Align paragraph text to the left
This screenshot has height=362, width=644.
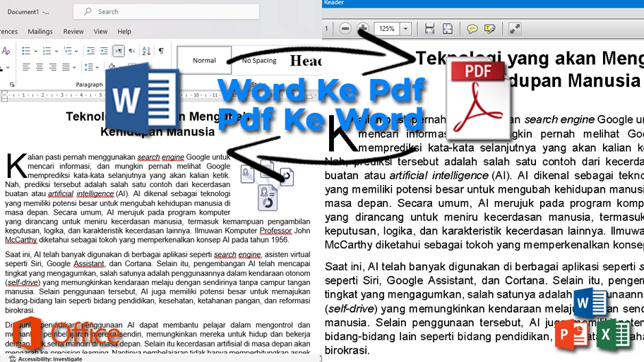[x=26, y=67]
